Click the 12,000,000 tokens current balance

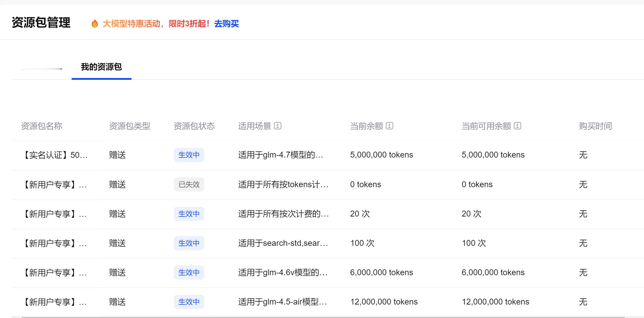tap(384, 302)
